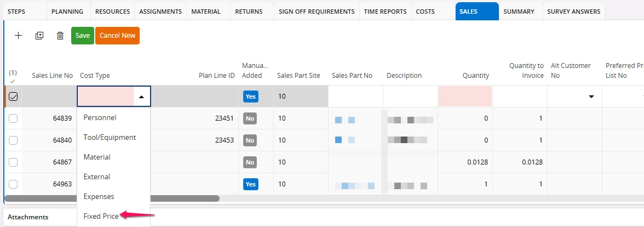Click the pink Quantity input field

[x=465, y=97]
